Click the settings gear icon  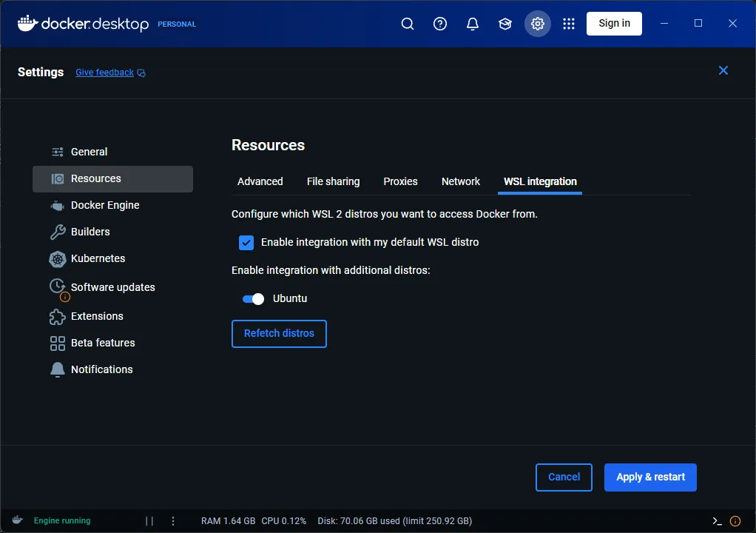(538, 24)
